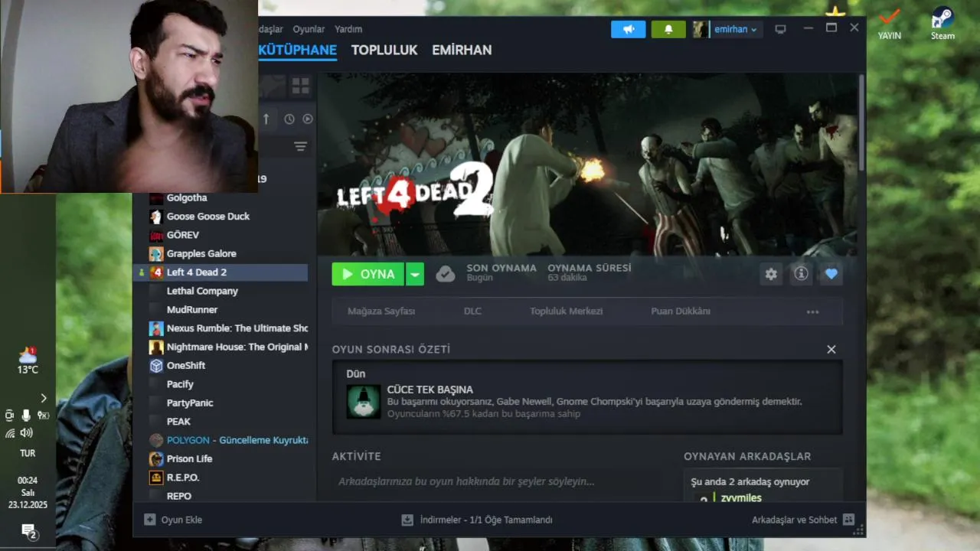Expand the more links ellipsis button
This screenshot has width=980, height=551.
pyautogui.click(x=813, y=311)
